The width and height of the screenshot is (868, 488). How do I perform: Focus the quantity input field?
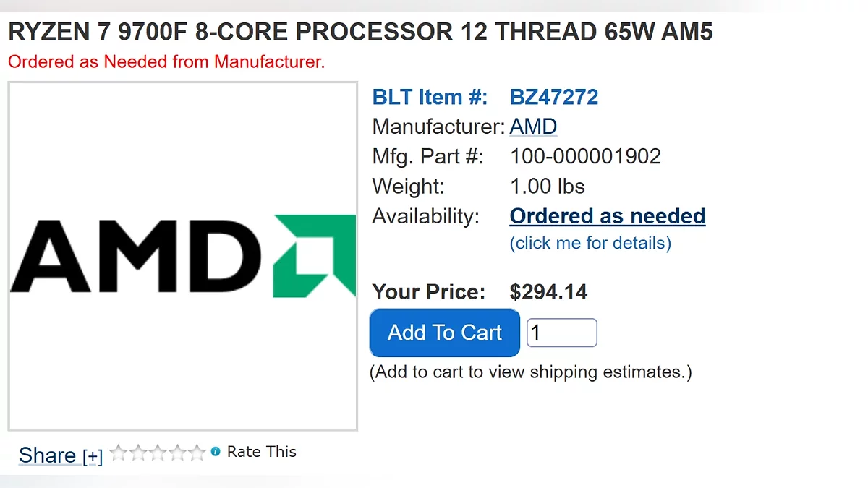tap(561, 333)
